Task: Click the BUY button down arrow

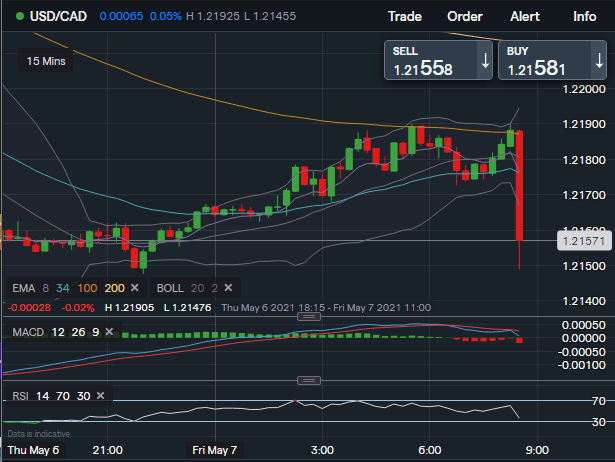Action: pyautogui.click(x=599, y=61)
